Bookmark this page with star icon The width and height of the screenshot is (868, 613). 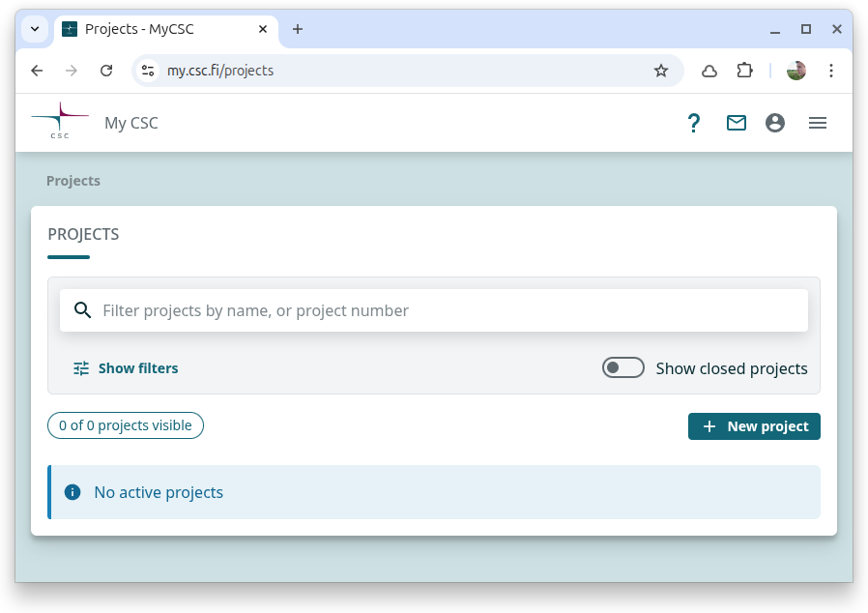(661, 71)
